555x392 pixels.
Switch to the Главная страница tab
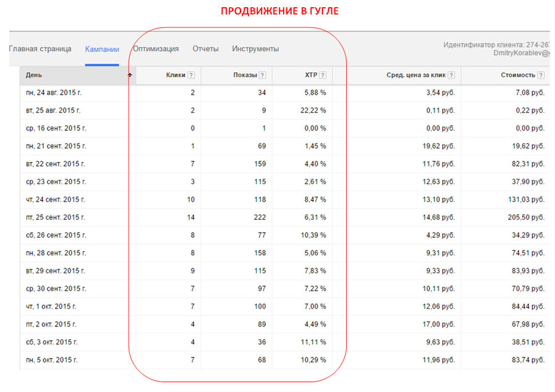pos(40,49)
